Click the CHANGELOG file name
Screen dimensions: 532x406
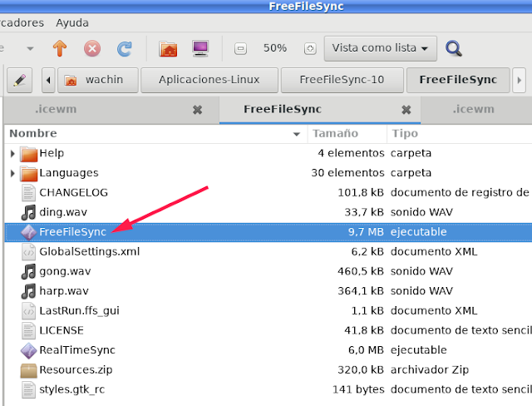pyautogui.click(x=74, y=193)
